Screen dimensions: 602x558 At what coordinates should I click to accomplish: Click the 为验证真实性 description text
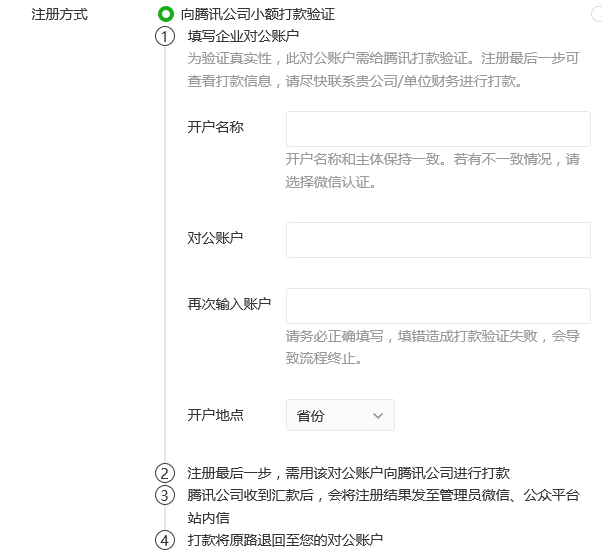383,70
